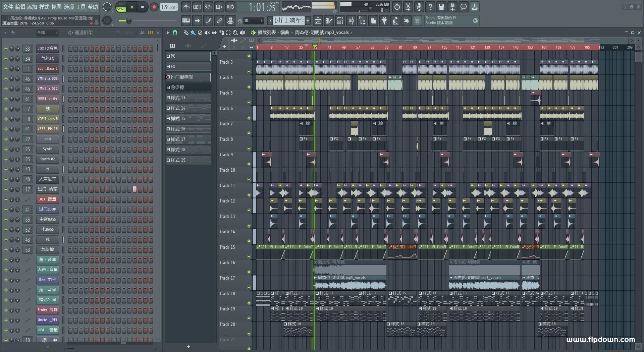Select the zoom magnifier tool in playlist
The width and height of the screenshot is (644, 352).
tap(235, 33)
